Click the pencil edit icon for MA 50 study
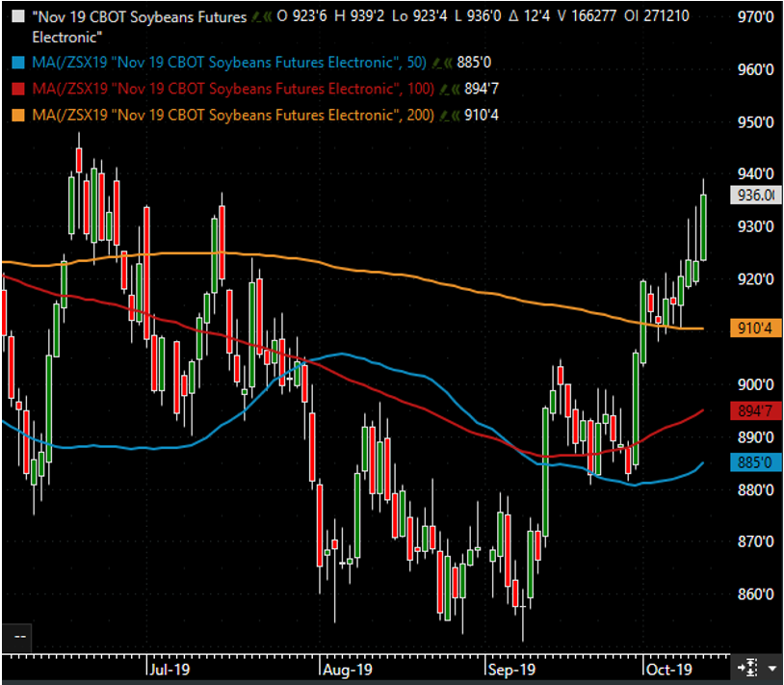This screenshot has height=685, width=784. [x=436, y=63]
